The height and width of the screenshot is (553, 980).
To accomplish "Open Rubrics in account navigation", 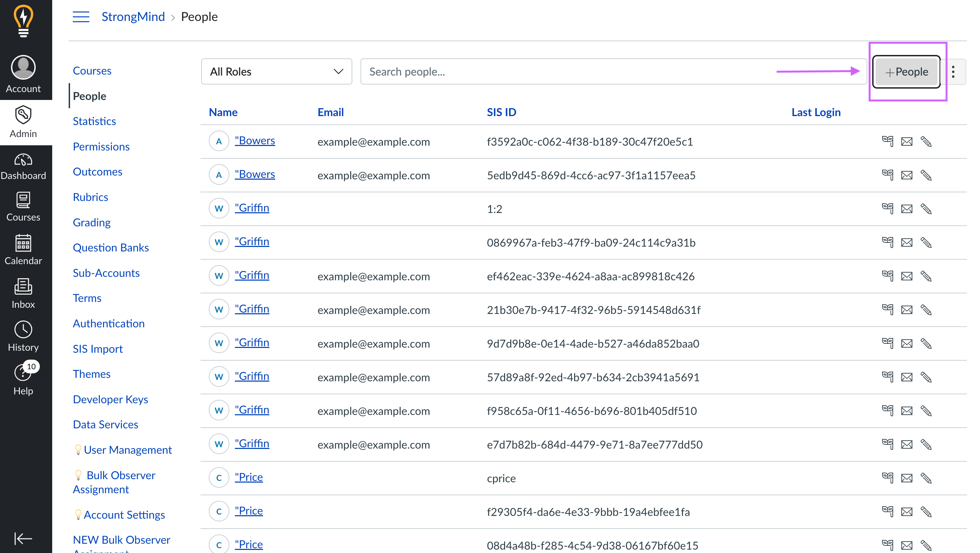I will tap(91, 197).
